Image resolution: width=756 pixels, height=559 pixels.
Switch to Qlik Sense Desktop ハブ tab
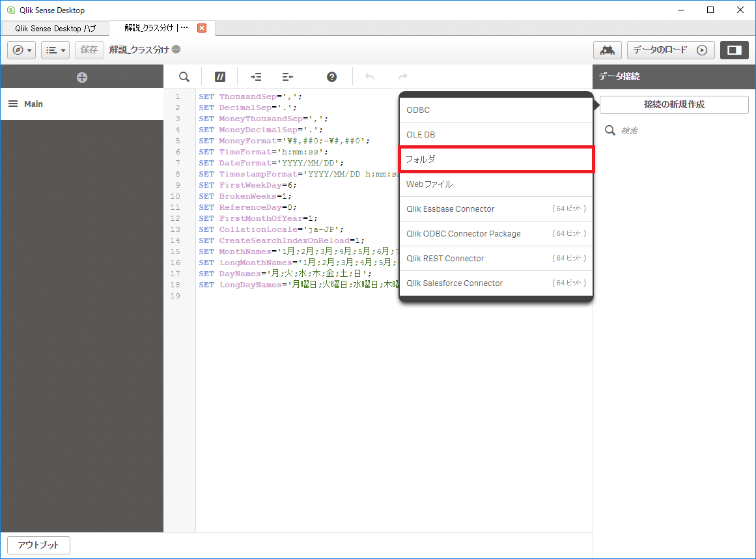(x=55, y=29)
